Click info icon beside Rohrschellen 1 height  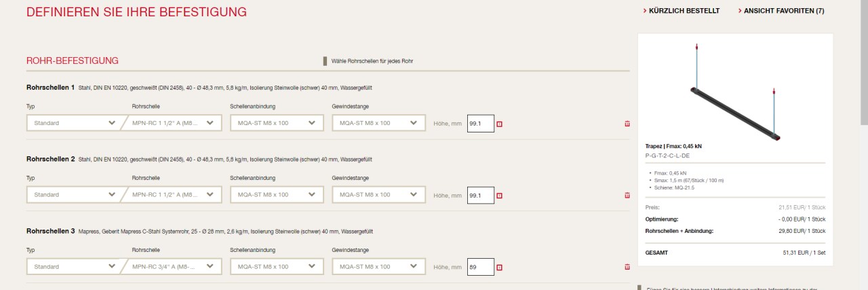[x=500, y=124]
